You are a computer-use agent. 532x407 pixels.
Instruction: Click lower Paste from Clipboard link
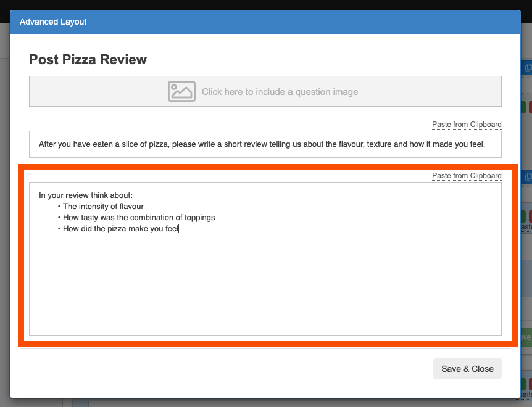[x=467, y=176]
